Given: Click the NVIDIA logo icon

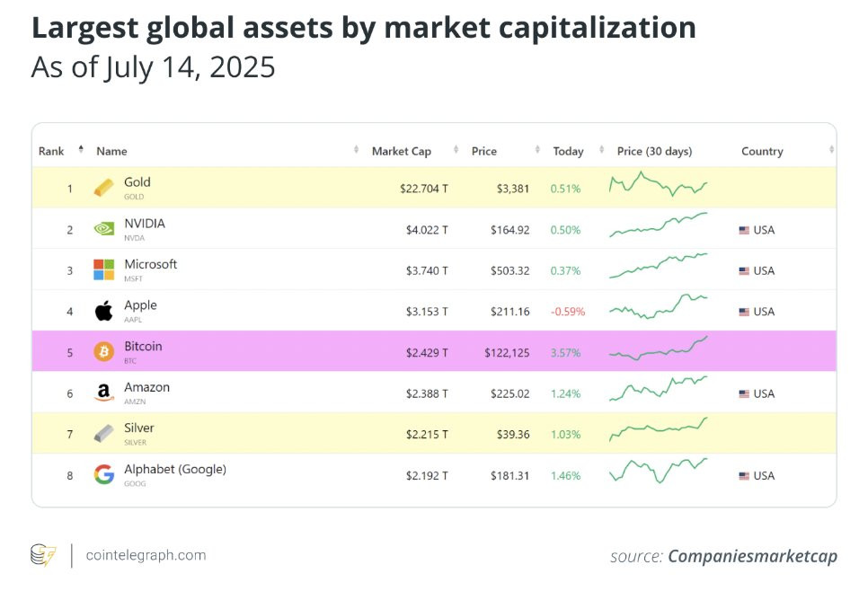Looking at the screenshot, I should 103,229.
